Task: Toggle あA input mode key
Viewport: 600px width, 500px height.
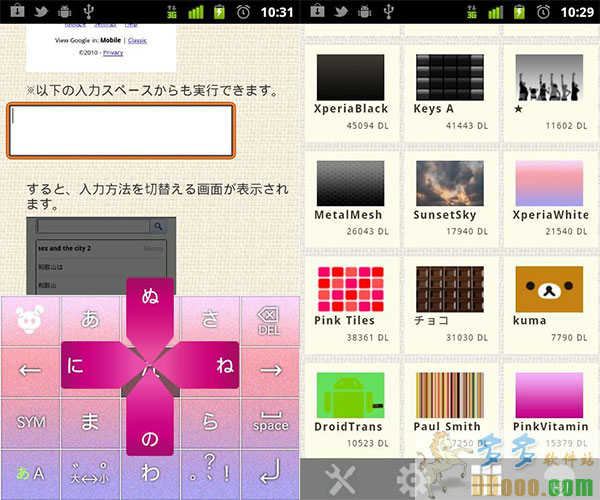Action: (x=30, y=474)
